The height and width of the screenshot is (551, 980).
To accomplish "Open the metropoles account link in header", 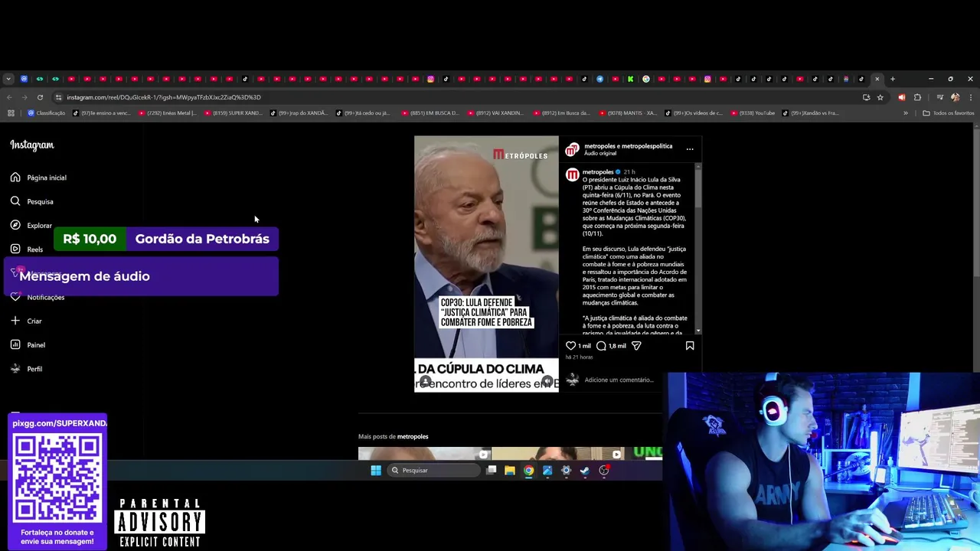I will [601, 146].
